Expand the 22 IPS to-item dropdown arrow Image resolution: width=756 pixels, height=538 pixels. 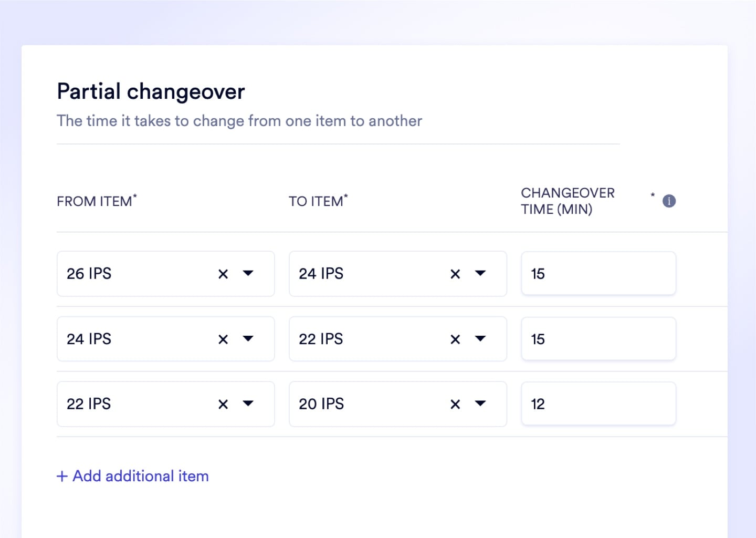tap(480, 339)
